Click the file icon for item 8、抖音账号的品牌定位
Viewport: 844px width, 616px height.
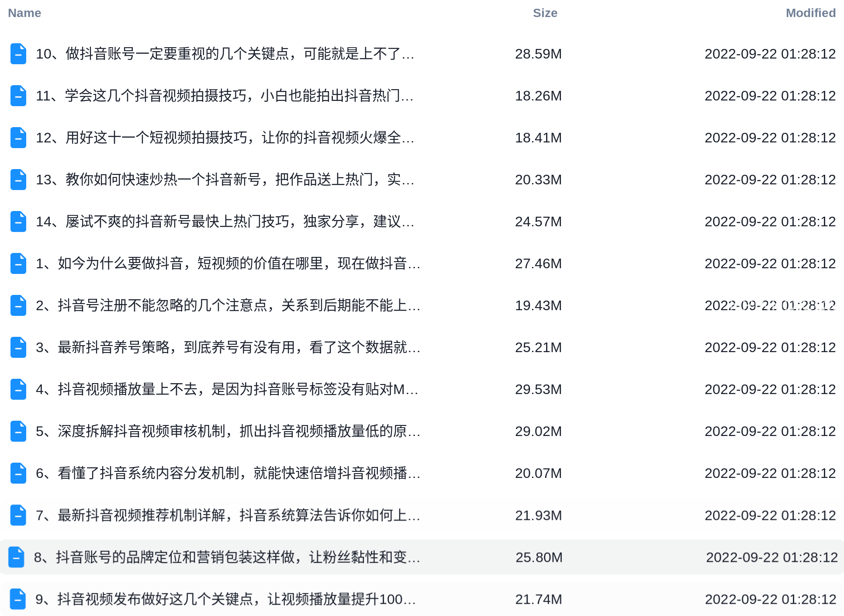(x=17, y=557)
